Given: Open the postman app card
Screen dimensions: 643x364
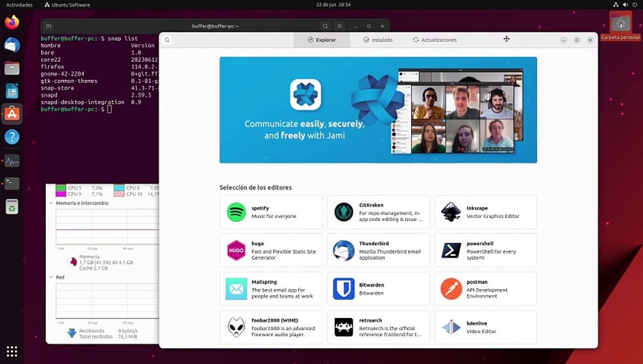Looking at the screenshot, I should [485, 289].
